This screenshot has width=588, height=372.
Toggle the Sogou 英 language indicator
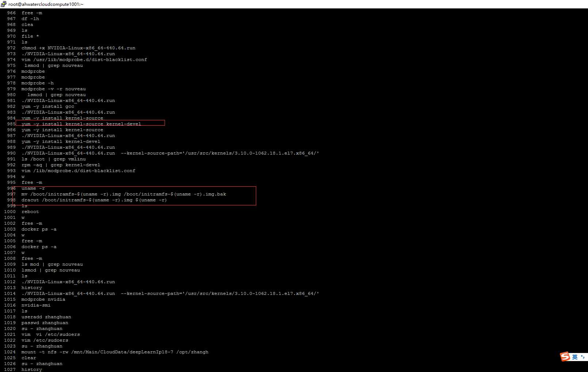(575, 357)
